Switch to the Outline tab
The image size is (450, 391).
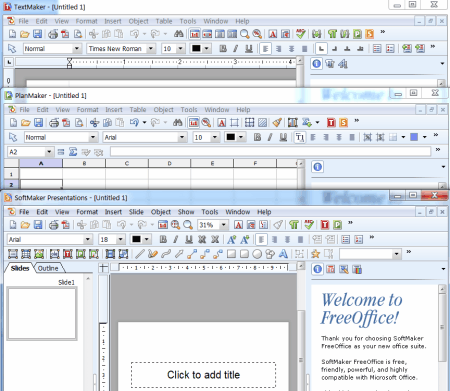point(48,268)
